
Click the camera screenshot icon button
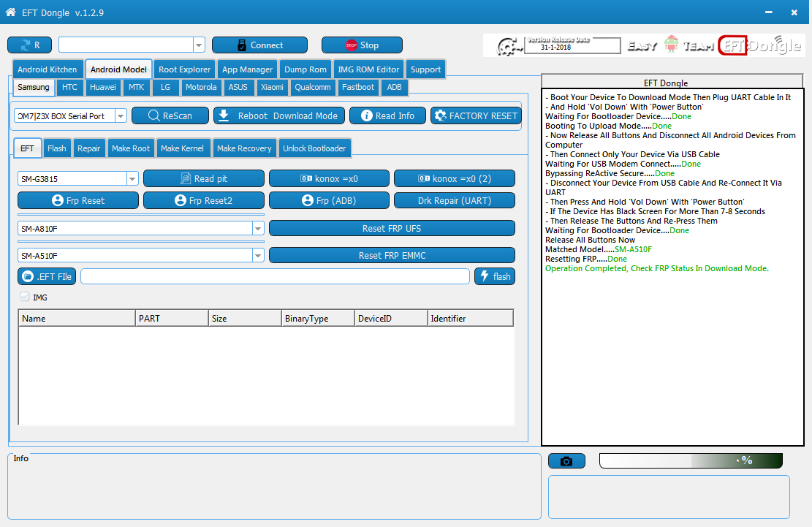click(566, 460)
